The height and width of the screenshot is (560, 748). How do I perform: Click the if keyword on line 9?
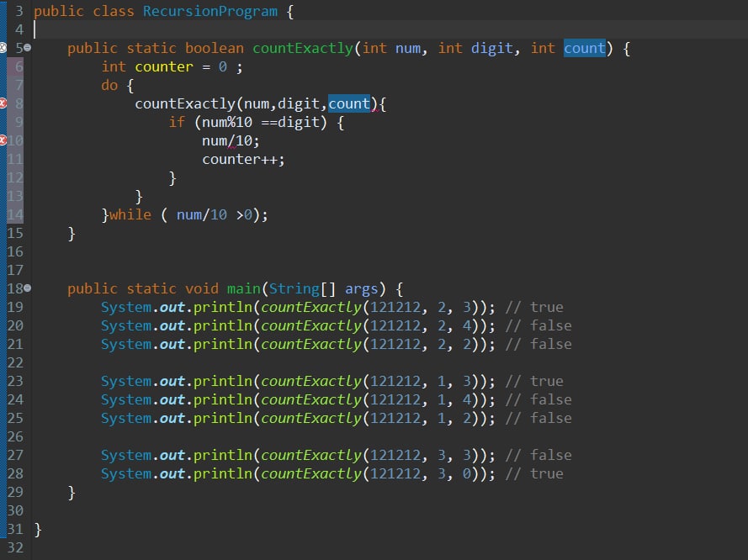(177, 122)
